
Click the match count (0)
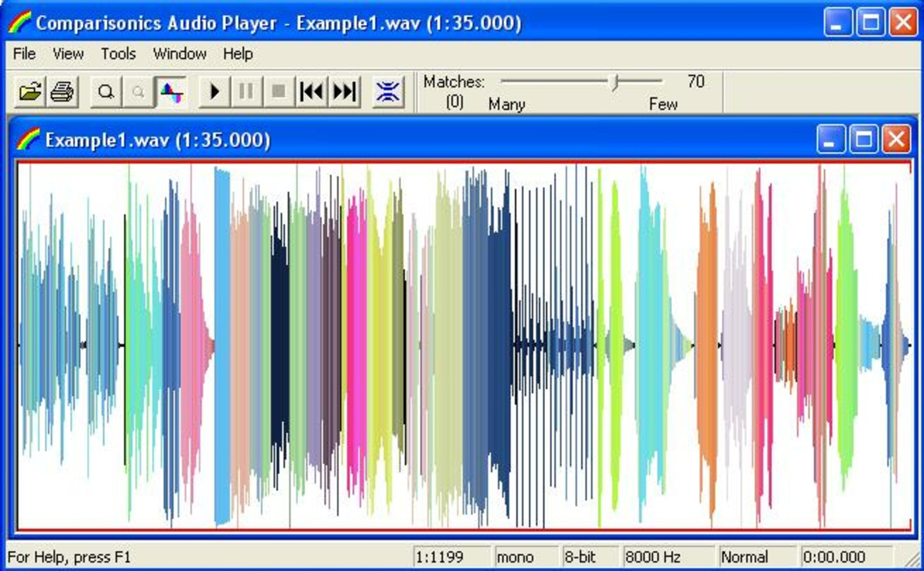point(455,102)
